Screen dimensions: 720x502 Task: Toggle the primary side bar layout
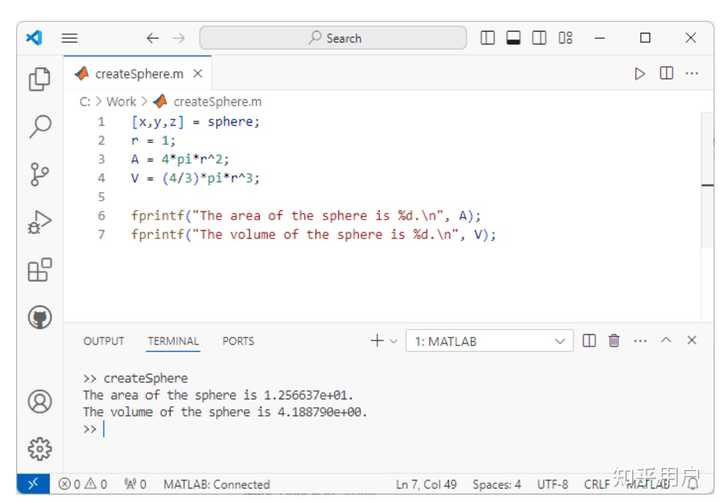click(x=488, y=38)
